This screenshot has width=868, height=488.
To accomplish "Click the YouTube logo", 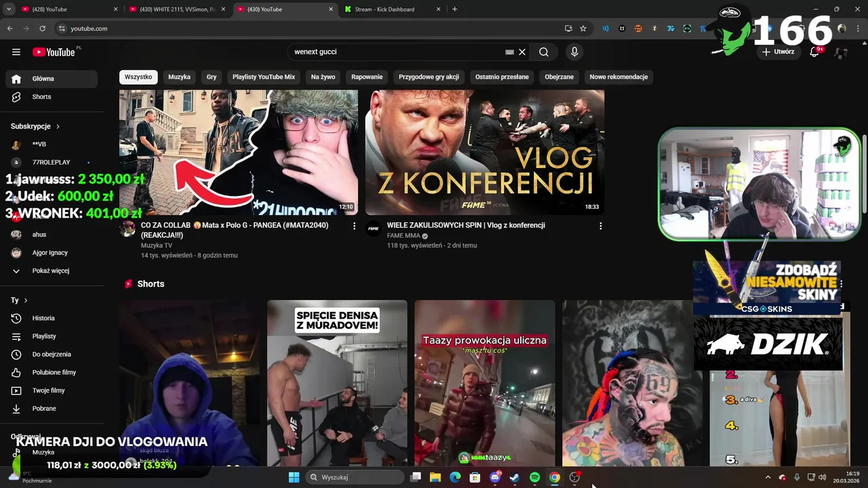I will click(x=54, y=52).
